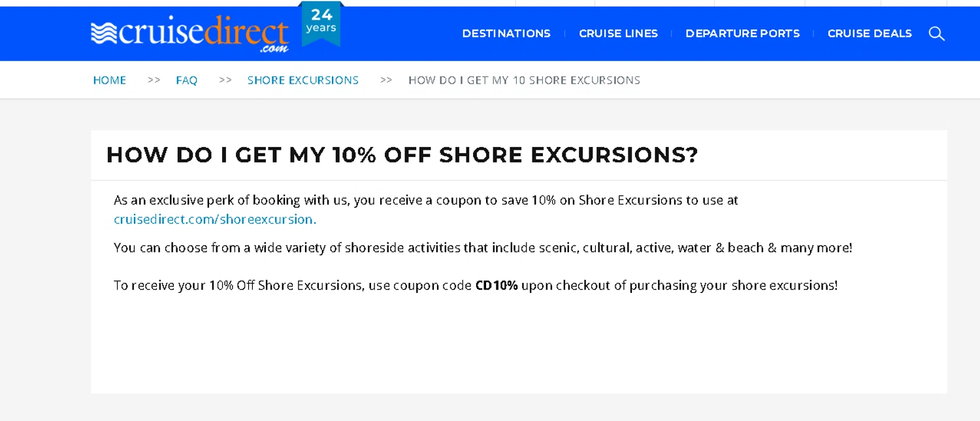Navigate to the FAQ breadcrumb
Screen dimensions: 980x421
(x=186, y=80)
